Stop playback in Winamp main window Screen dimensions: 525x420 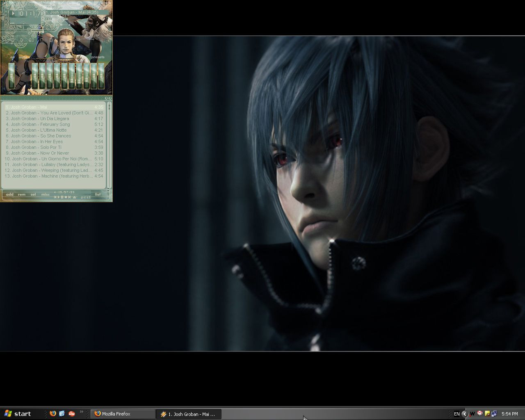[x=41, y=40]
